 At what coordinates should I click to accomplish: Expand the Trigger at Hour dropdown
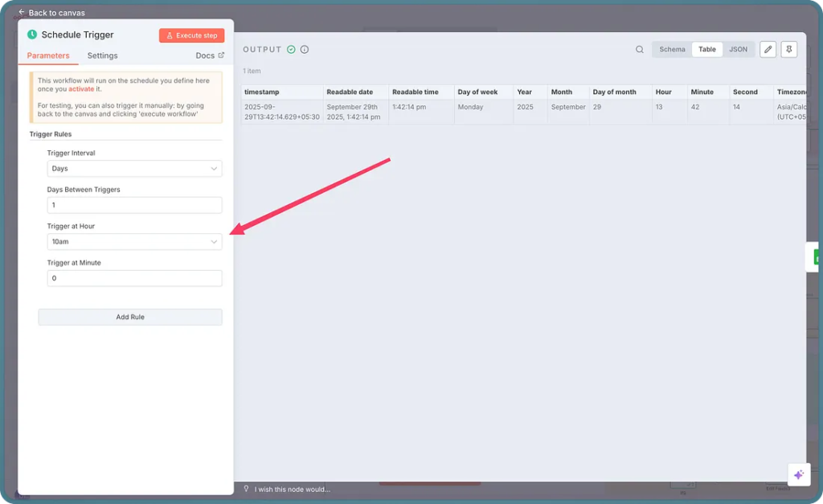click(134, 242)
